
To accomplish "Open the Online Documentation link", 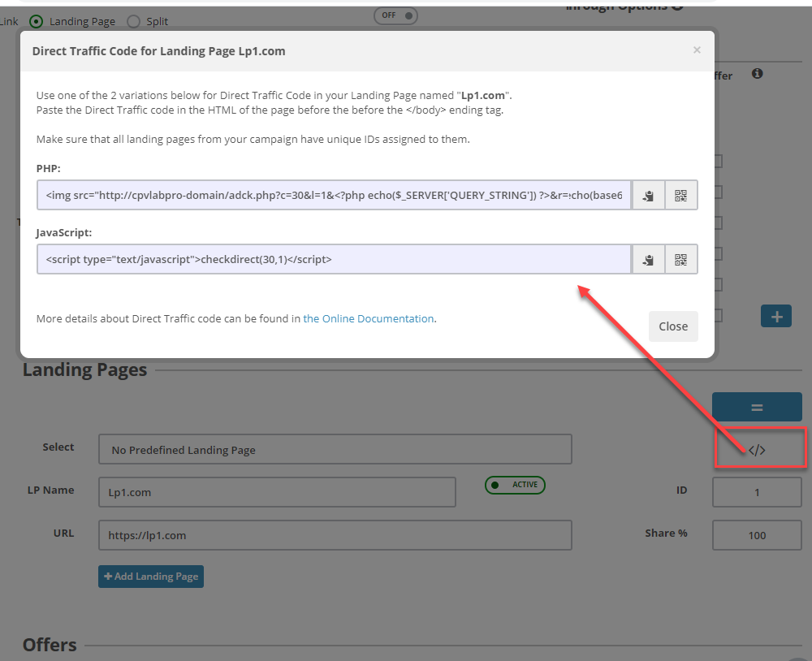I will [x=368, y=318].
